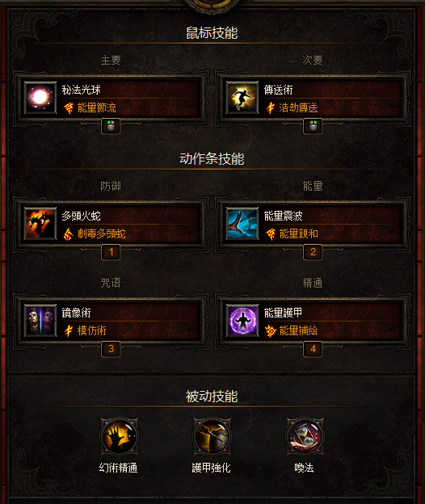Select the 傳送術 teleport skill icon
This screenshot has width=425, height=504.
242,98
